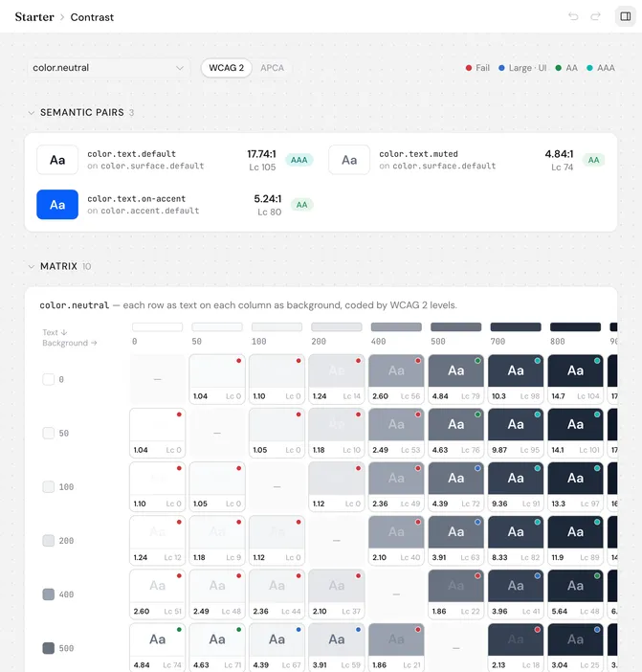Switch to the APCA tab
This screenshot has height=672, width=642.
pos(272,68)
